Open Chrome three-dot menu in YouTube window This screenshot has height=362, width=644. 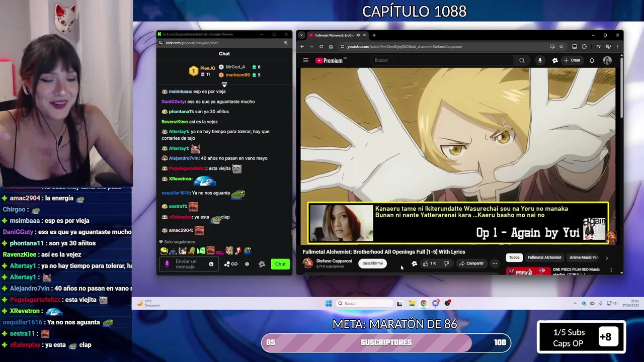click(617, 47)
